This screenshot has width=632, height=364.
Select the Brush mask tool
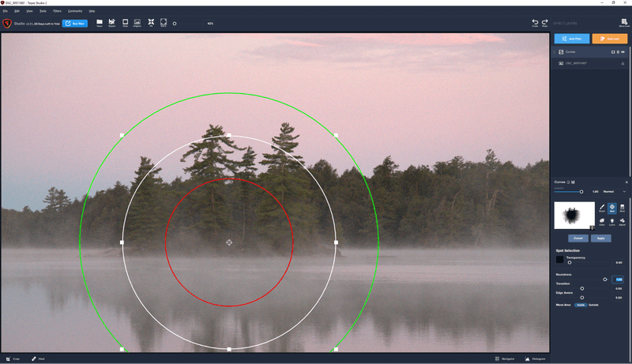(602, 208)
